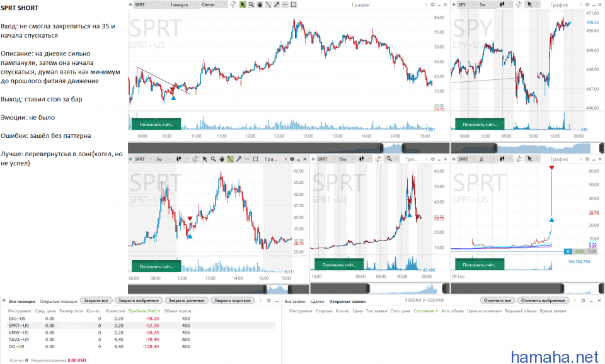Image resolution: width=605 pixels, height=364 pixels.
Task: Click 'Закрыть длинные' button
Action: click(x=187, y=300)
